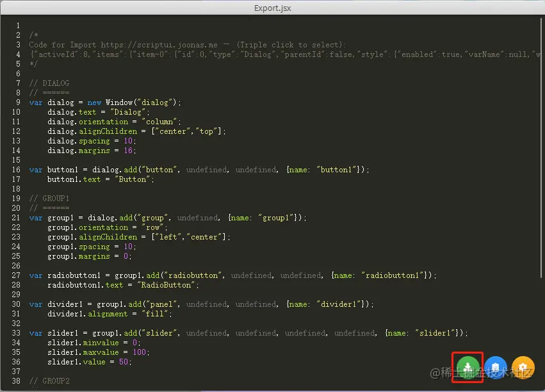Click the 'divider1.alignment = "fill";' line
This screenshot has height=392, width=545.
coord(110,314)
